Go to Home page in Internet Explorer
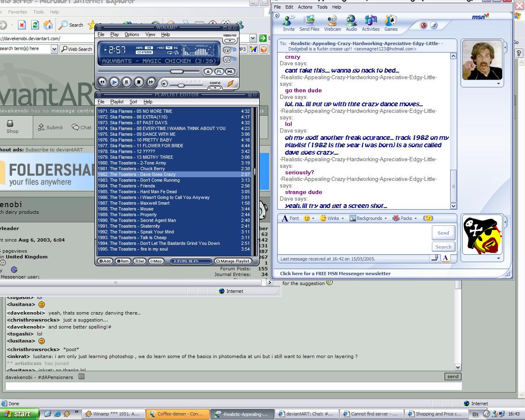This screenshot has height=420, width=525. point(48,25)
